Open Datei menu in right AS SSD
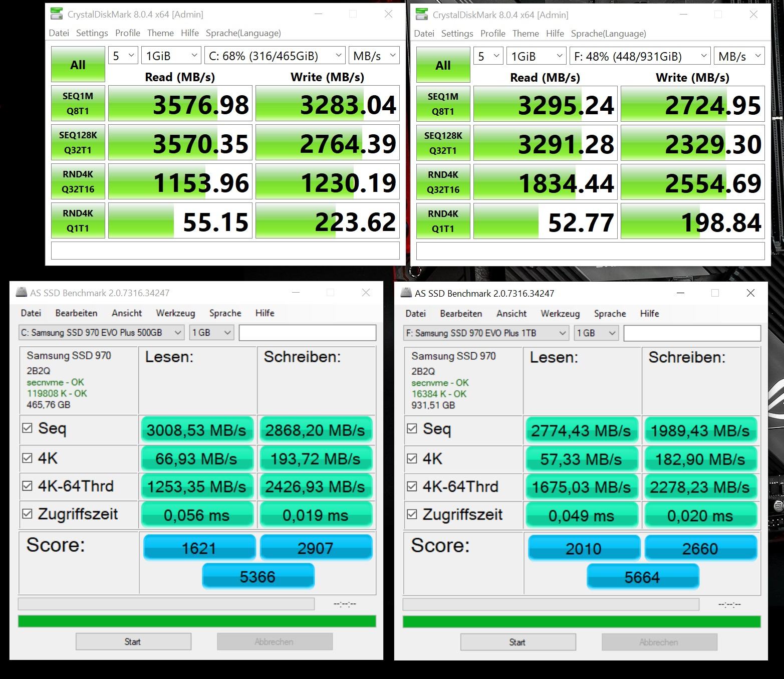784x679 pixels. [x=415, y=313]
